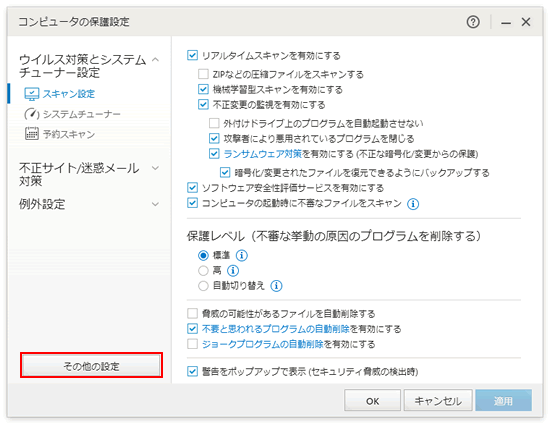
Task: Click info icon beside 自動切り替え
Action: (x=276, y=286)
